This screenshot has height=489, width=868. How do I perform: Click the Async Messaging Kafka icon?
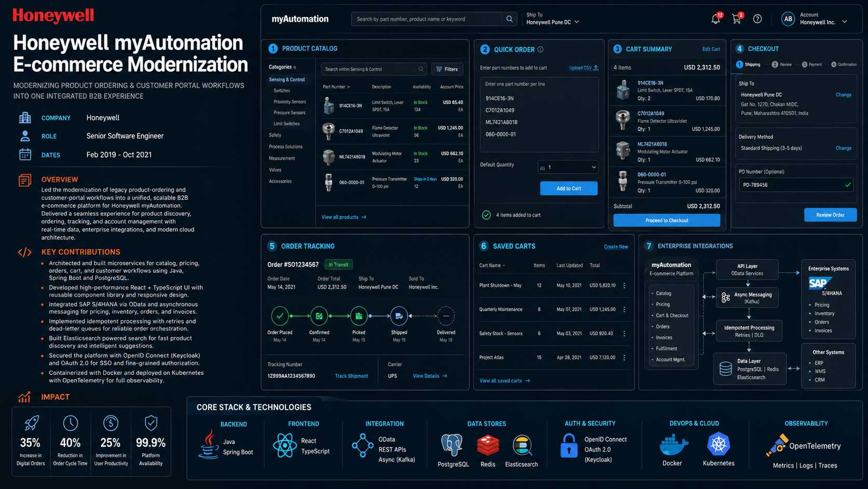click(x=726, y=298)
